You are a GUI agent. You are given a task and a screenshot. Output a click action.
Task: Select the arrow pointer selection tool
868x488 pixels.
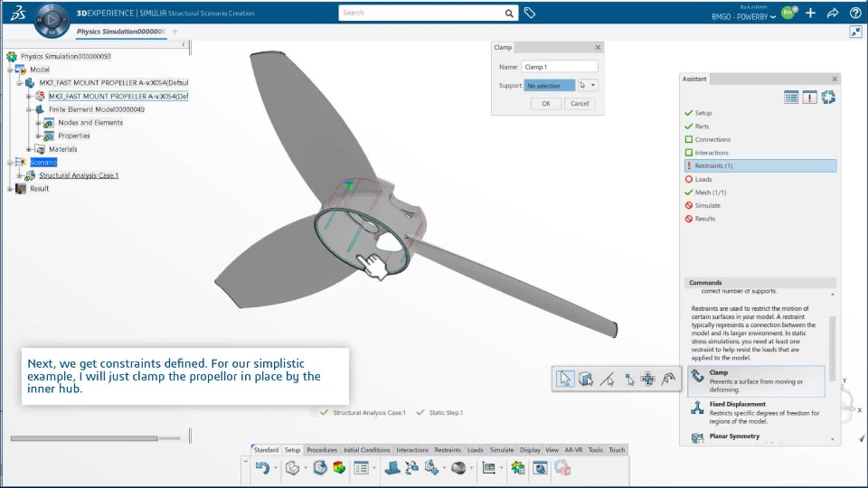[564, 379]
